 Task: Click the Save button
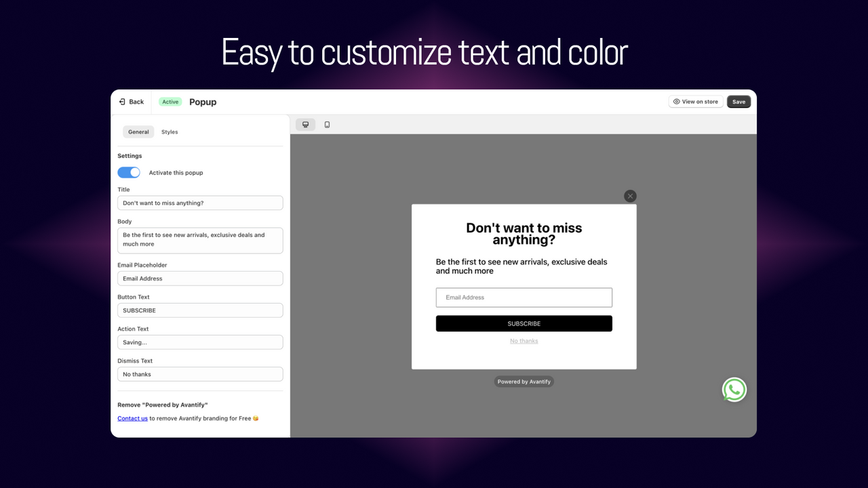[x=739, y=102]
